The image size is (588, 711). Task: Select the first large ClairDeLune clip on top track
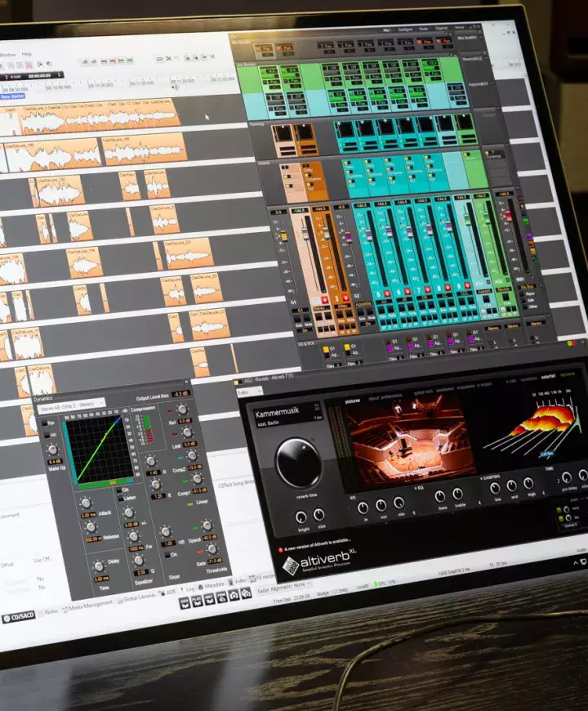coord(43,121)
